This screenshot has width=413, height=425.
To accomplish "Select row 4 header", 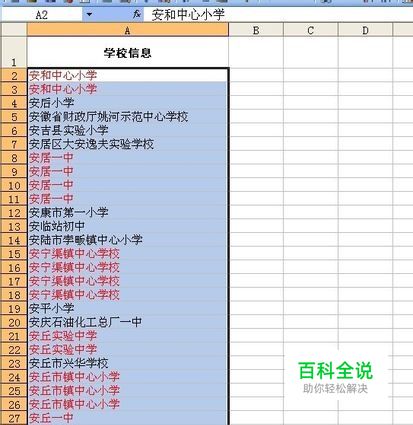I will (x=13, y=103).
